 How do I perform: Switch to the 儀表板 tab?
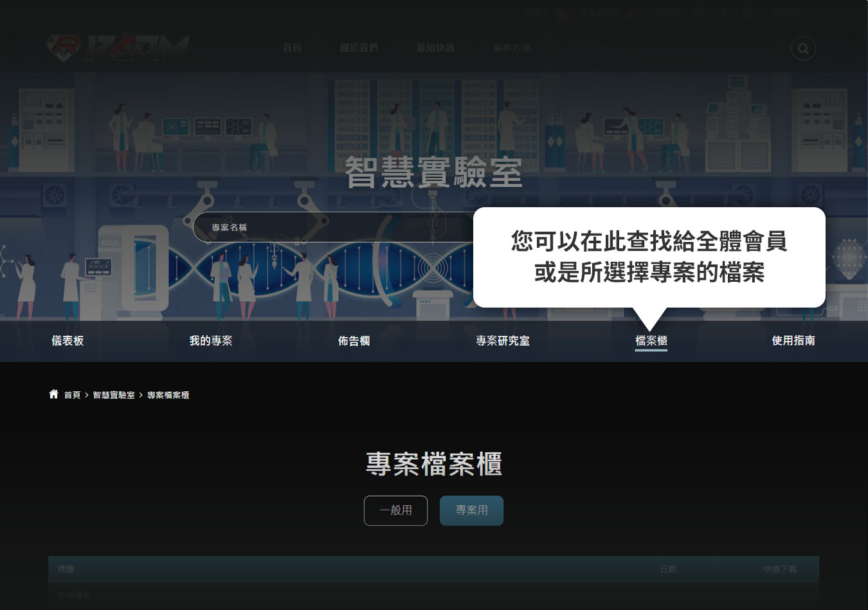pos(68,340)
